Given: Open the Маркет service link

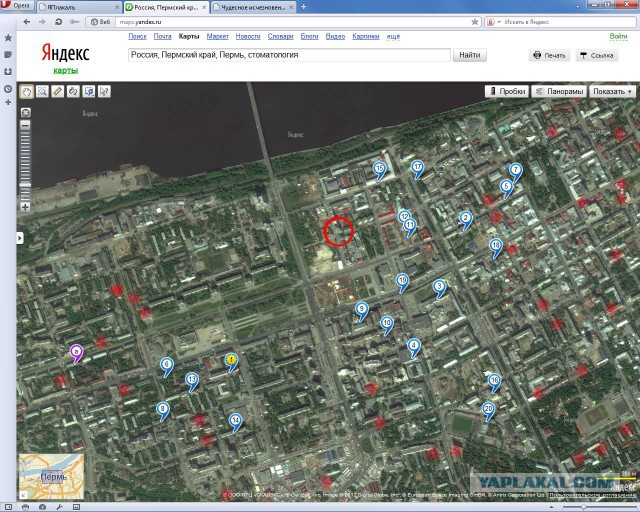Looking at the screenshot, I should [x=218, y=36].
